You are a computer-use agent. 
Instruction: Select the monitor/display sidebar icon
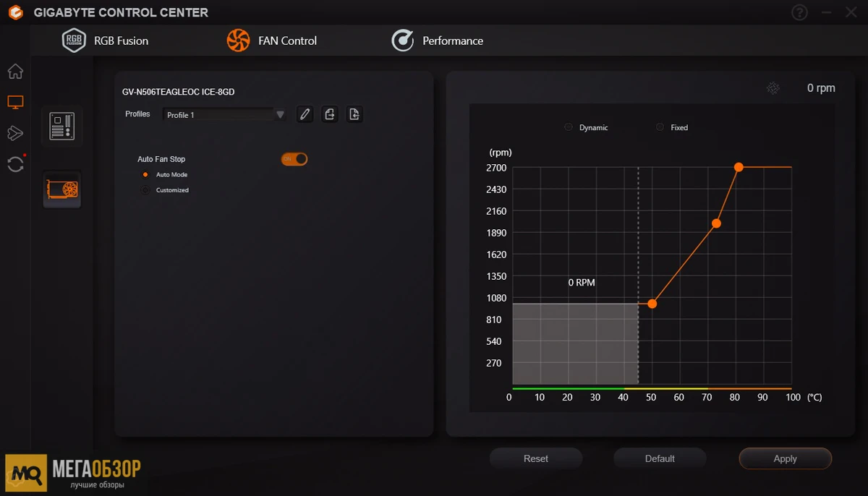pos(16,102)
